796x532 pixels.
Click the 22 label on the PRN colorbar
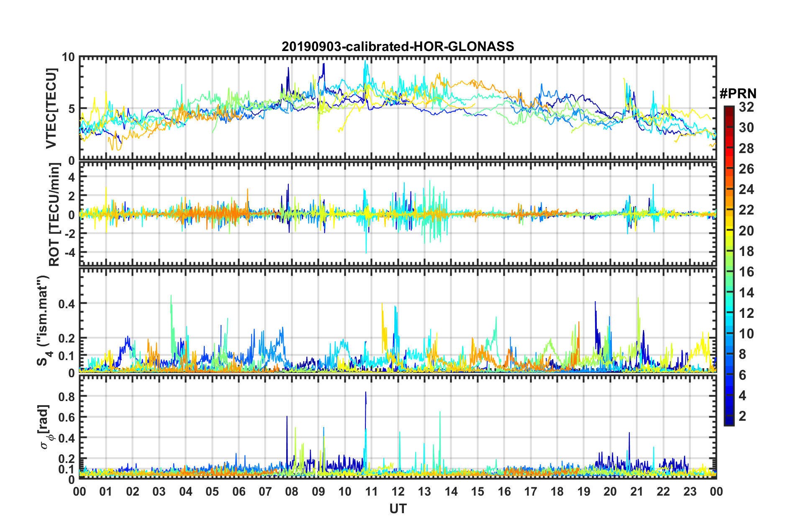746,210
